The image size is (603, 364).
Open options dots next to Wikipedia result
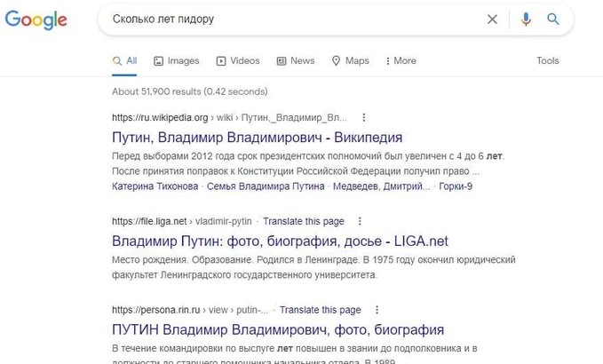[x=364, y=117]
